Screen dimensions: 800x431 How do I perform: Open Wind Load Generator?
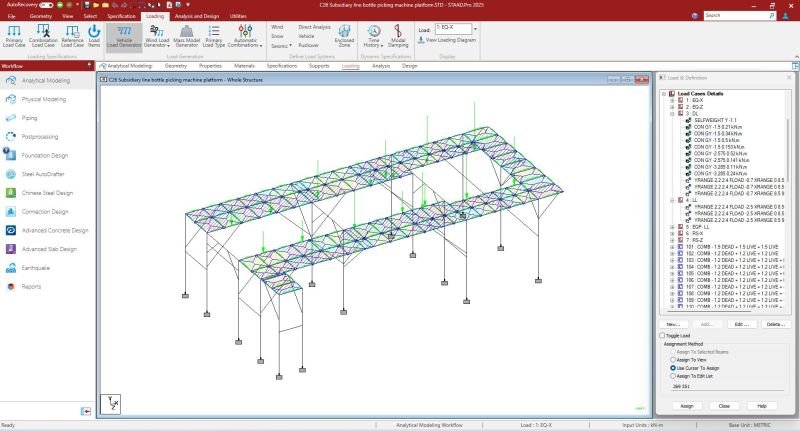(x=157, y=36)
